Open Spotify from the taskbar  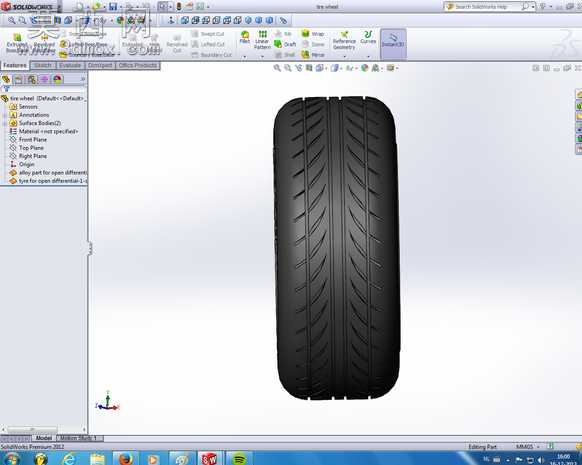click(239, 459)
